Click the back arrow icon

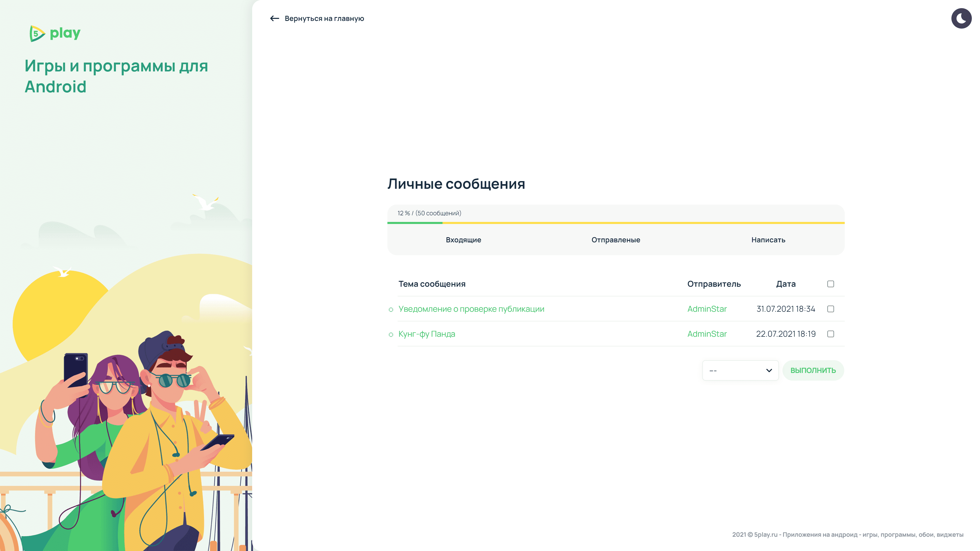point(274,18)
